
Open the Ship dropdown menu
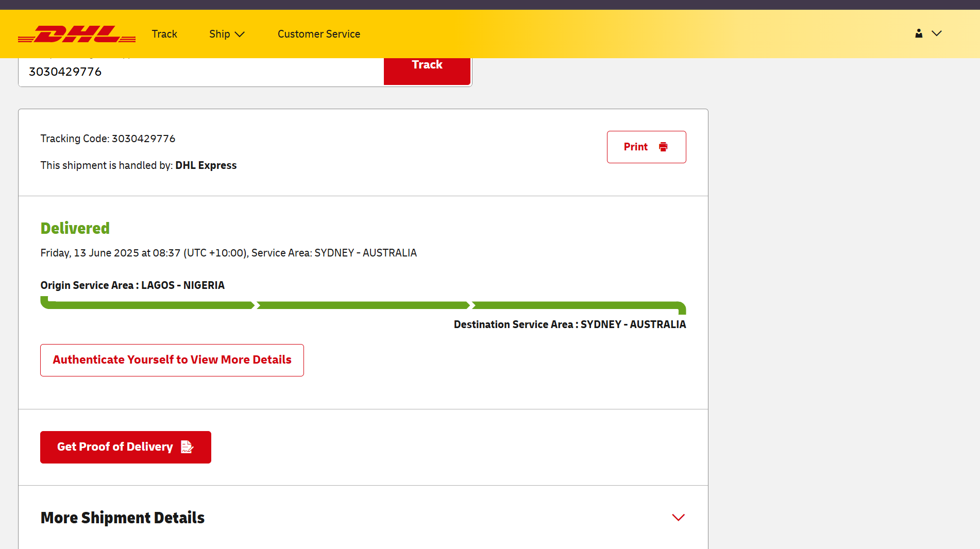pyautogui.click(x=227, y=34)
